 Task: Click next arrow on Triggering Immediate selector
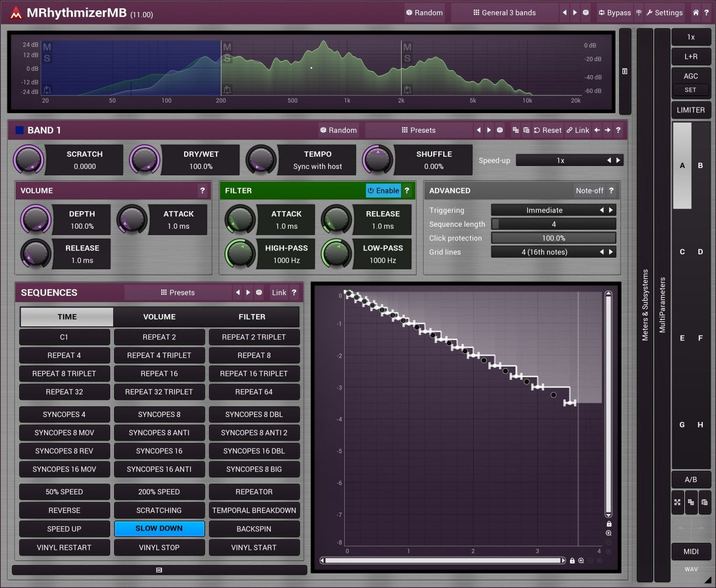click(611, 210)
